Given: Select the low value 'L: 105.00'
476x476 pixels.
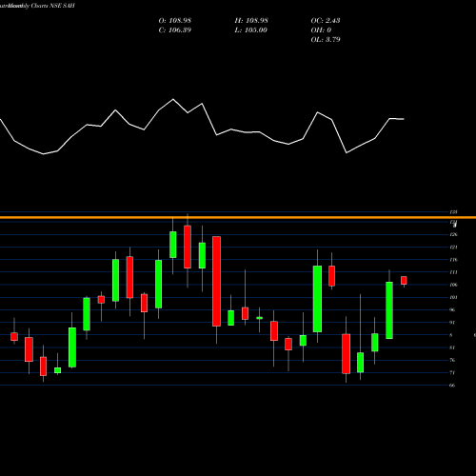Looking at the screenshot, I should (251, 30).
